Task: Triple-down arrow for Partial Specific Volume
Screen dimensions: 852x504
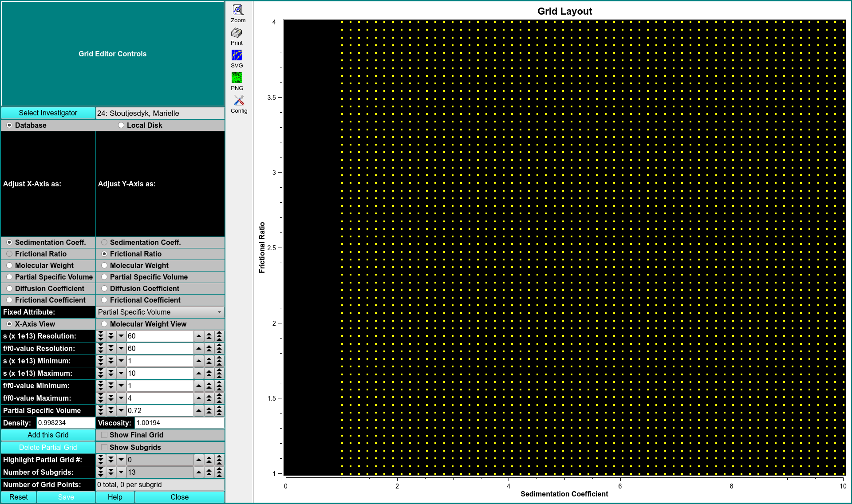Action: click(101, 410)
